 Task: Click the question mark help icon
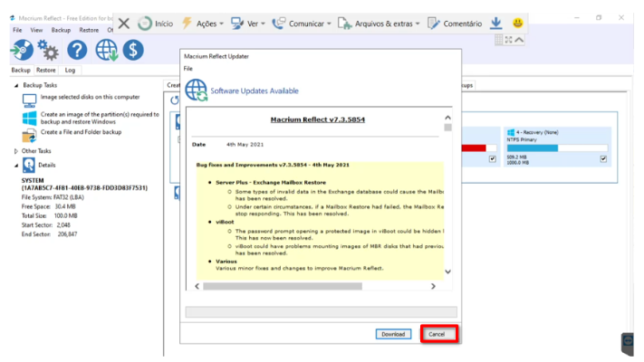tap(77, 50)
